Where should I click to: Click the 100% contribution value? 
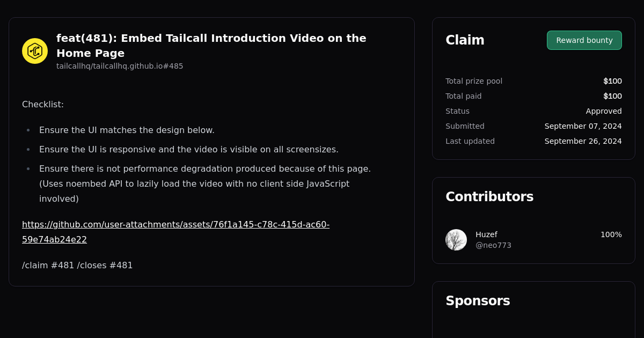click(x=611, y=234)
